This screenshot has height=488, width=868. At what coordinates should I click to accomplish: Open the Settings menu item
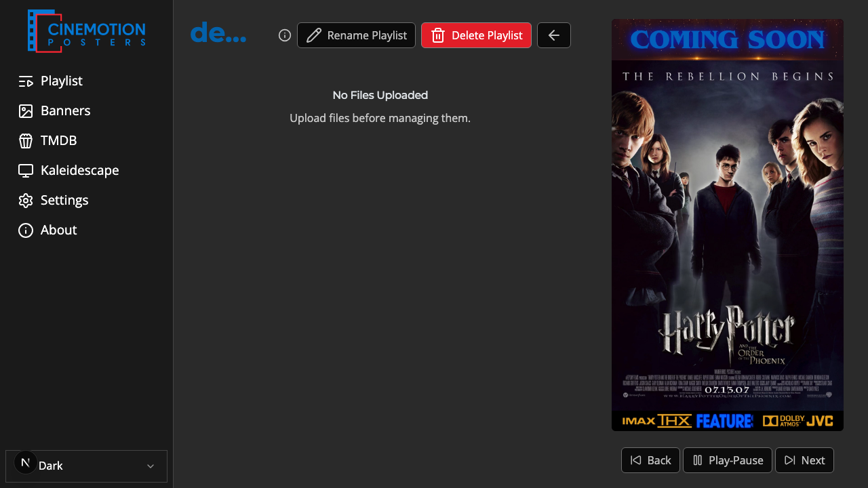54,201
